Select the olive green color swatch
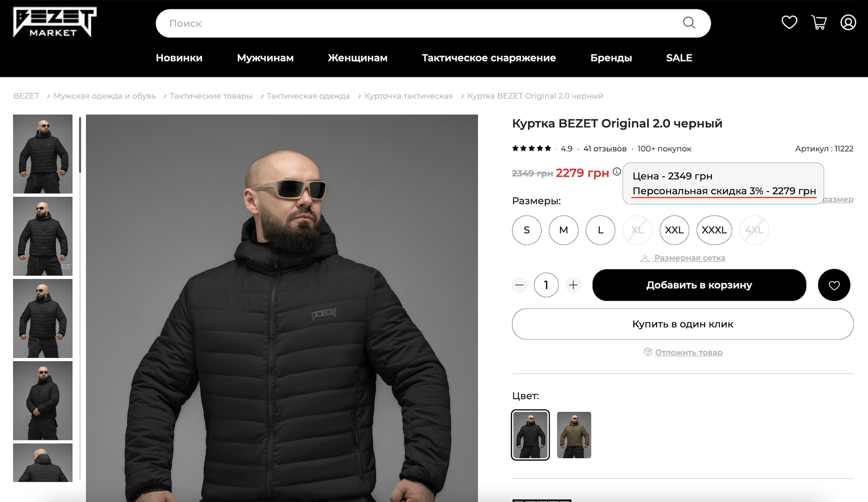 [574, 435]
